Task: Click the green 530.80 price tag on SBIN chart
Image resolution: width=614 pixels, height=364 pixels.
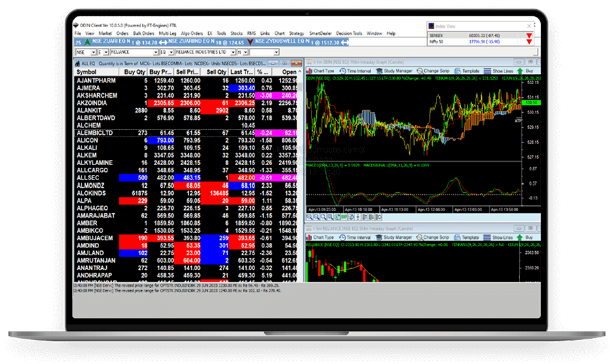Action: point(531,102)
